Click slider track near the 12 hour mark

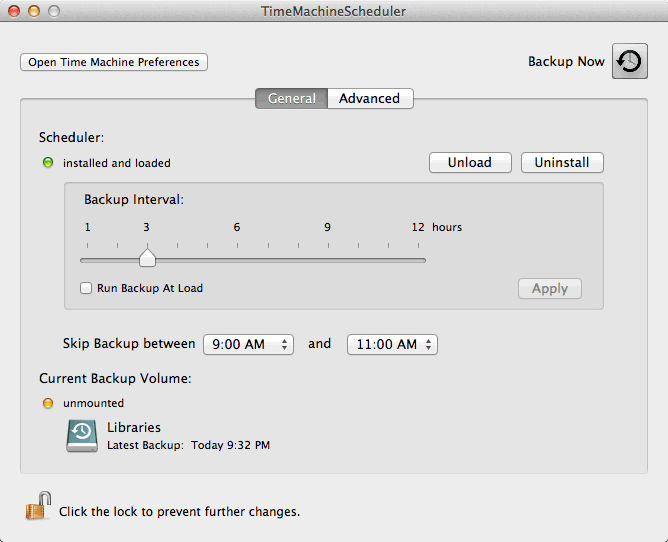click(x=418, y=260)
